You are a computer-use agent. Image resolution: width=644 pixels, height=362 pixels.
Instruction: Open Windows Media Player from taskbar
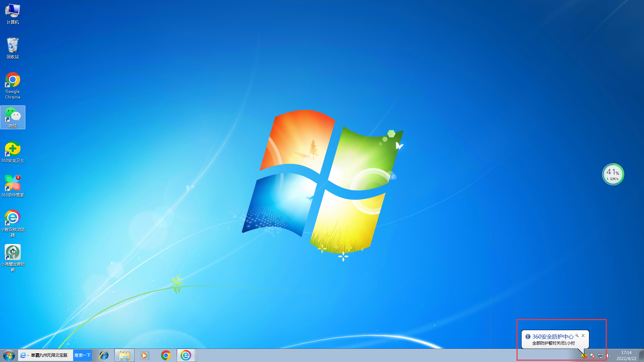[145, 355]
